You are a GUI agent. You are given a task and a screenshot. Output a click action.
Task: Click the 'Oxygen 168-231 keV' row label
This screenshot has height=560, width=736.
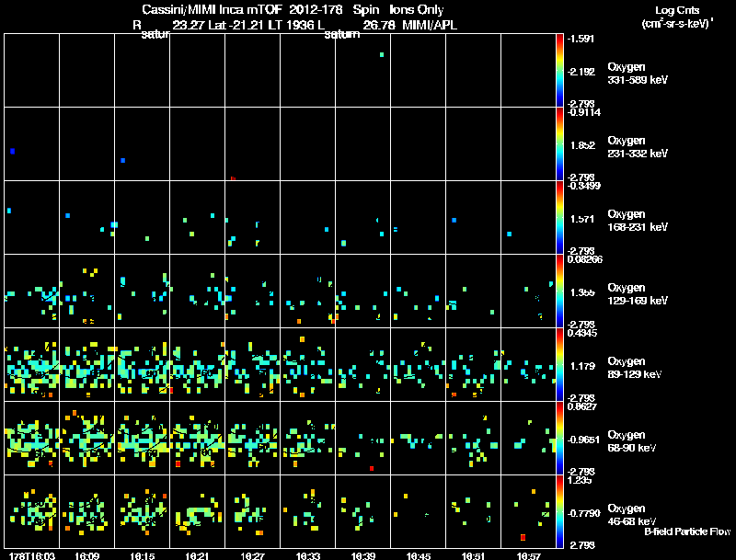[638, 221]
